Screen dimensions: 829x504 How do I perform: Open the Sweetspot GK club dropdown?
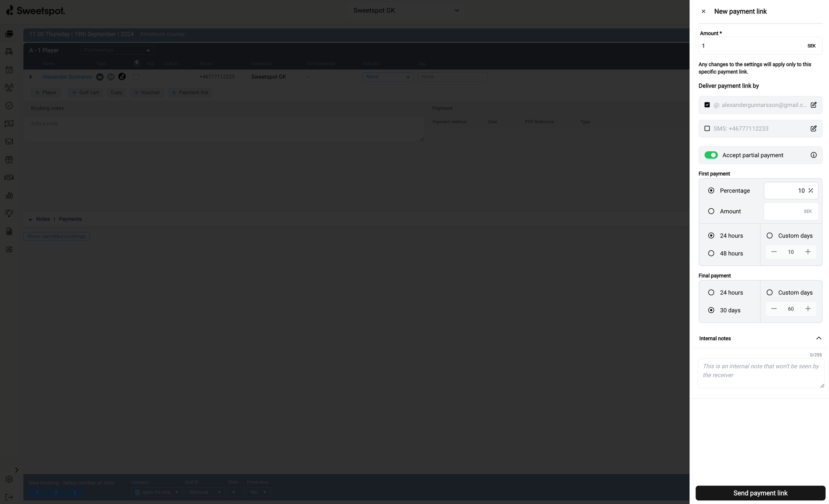(406, 11)
